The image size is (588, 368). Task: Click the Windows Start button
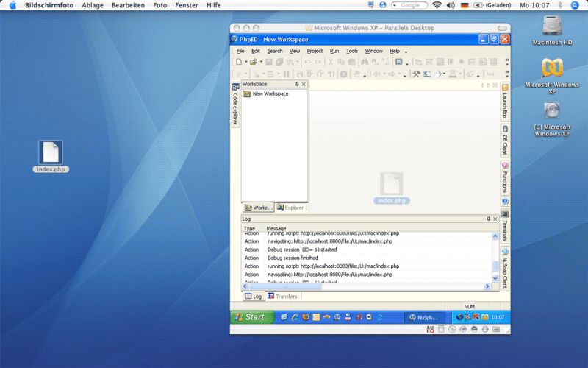coord(252,317)
